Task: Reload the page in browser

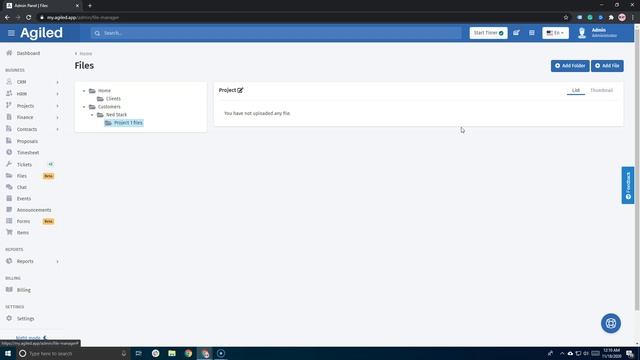Action: tap(29, 18)
